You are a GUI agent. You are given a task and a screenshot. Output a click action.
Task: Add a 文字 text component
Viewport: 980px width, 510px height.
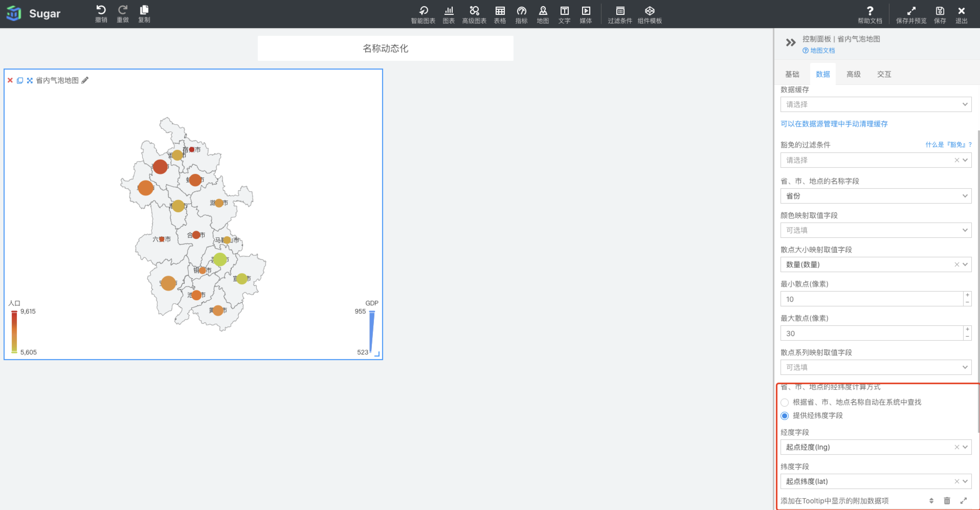(x=564, y=15)
